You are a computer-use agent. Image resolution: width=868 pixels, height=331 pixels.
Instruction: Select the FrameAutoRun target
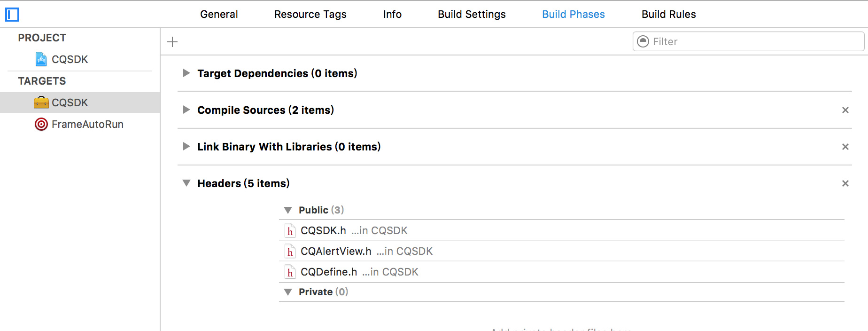[87, 124]
